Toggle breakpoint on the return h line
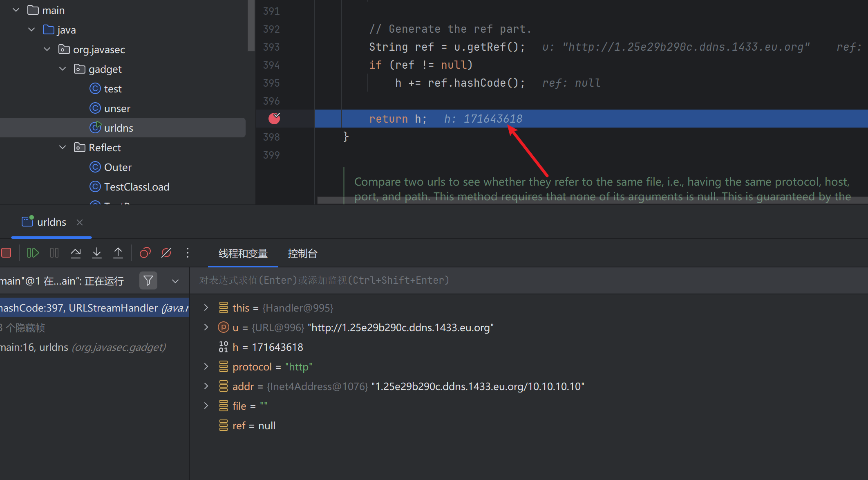This screenshot has height=480, width=868. [x=274, y=119]
